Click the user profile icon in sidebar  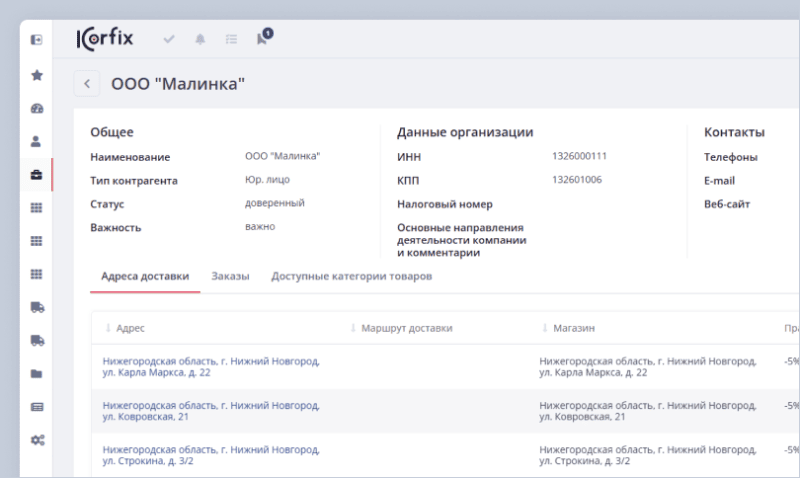37,141
